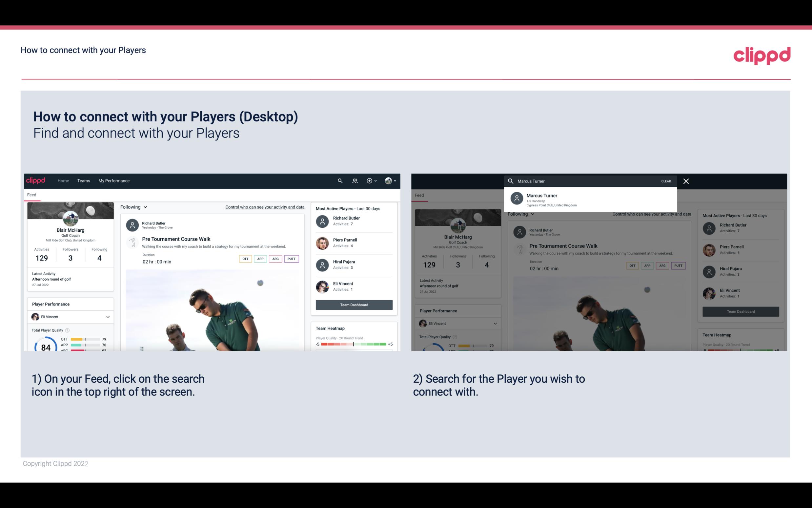Click the My Performance tab in nav
The height and width of the screenshot is (508, 812).
tap(114, 180)
